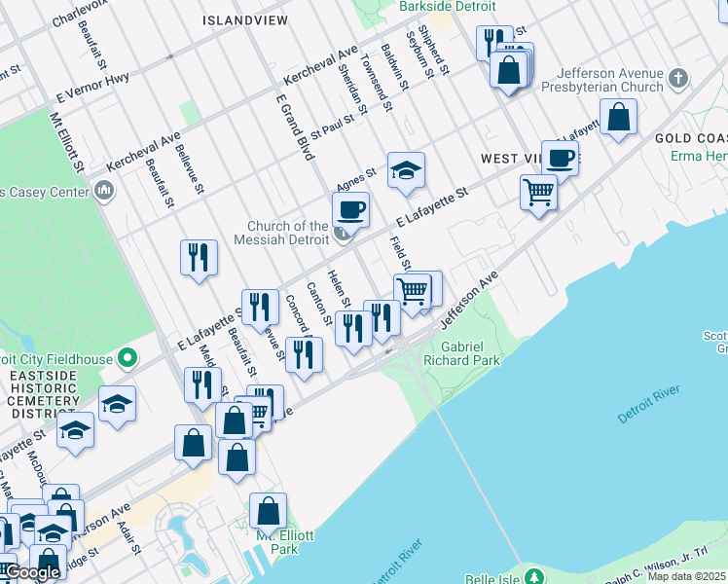
Task: Click the Google logo
Action: coord(31,572)
